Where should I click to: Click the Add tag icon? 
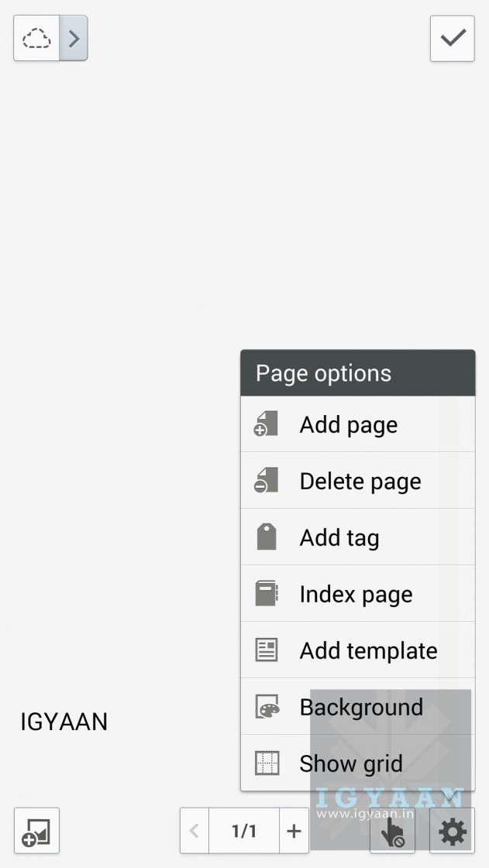(x=266, y=537)
